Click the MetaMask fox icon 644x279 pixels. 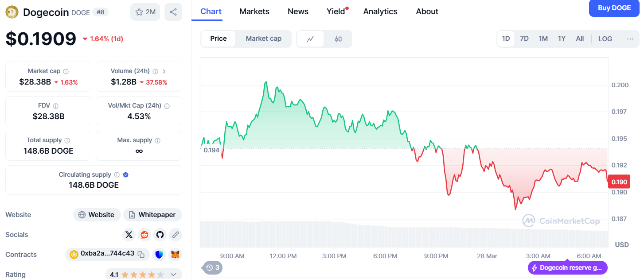[176, 255]
